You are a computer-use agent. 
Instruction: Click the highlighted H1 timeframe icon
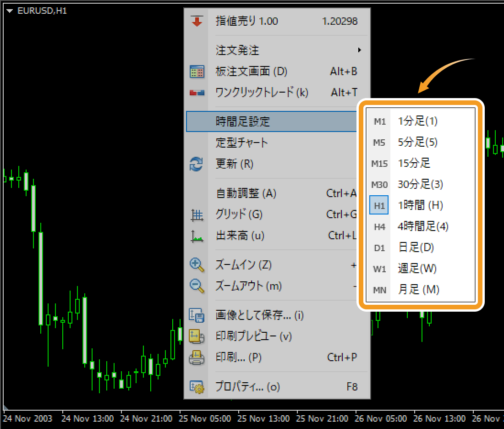[379, 205]
